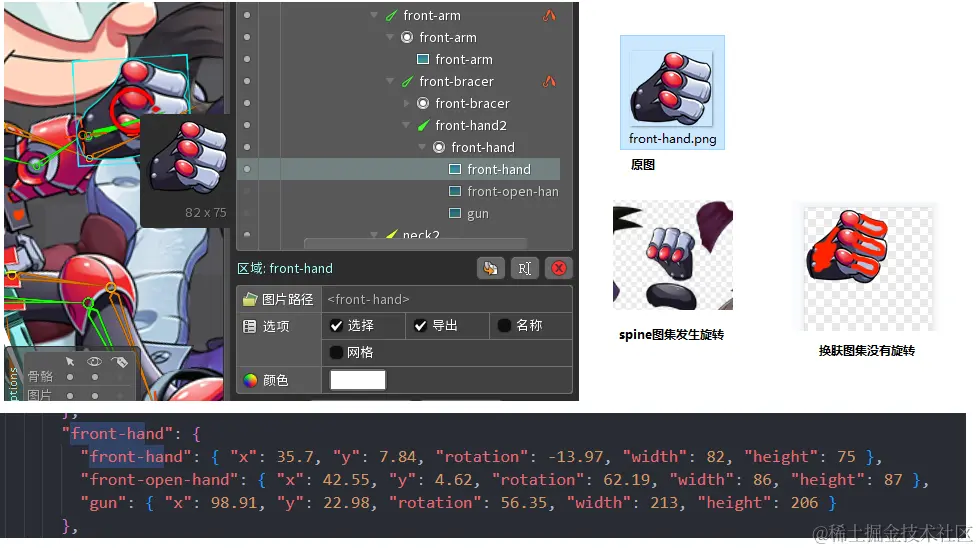The image size is (980, 551).
Task: Click the white color swatch beside 颜色
Action: coord(358,380)
